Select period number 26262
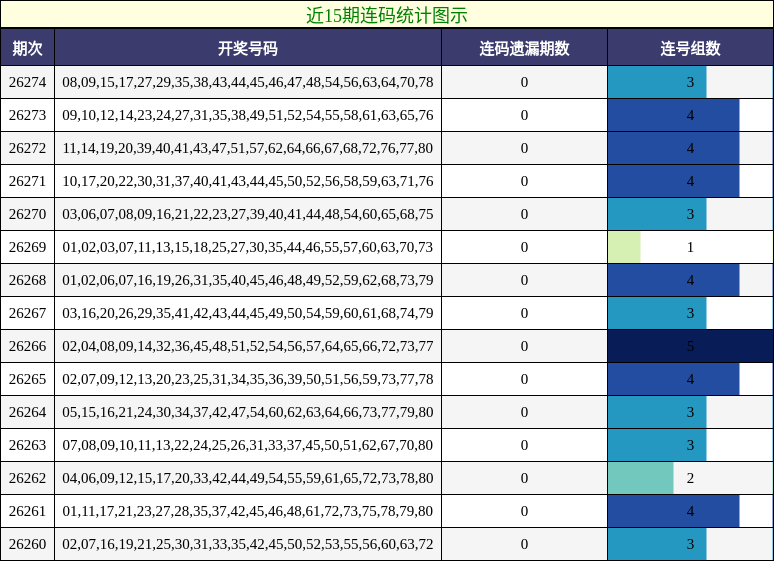The height and width of the screenshot is (561, 774). [27, 478]
